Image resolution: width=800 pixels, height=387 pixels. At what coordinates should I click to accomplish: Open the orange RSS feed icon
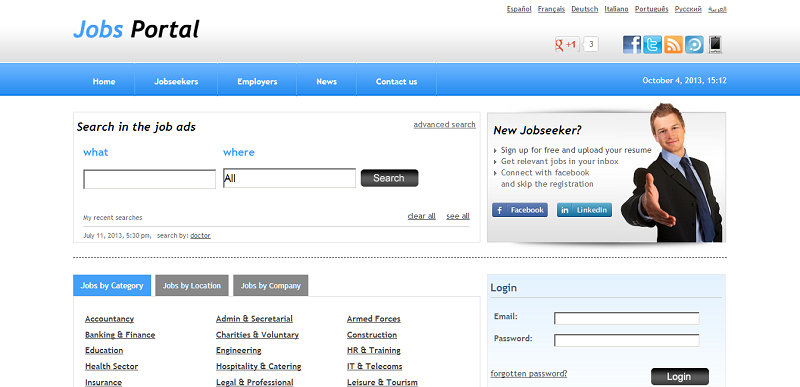673,45
